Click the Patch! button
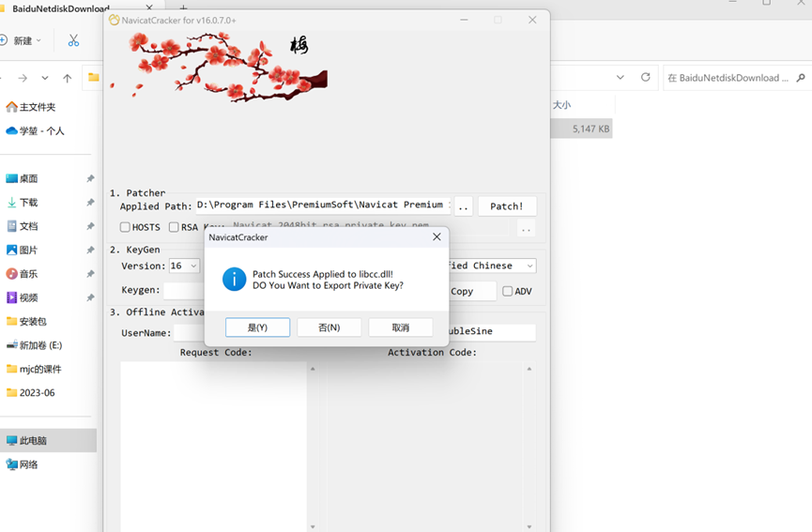Viewport: 812px width, 532px height. point(507,206)
